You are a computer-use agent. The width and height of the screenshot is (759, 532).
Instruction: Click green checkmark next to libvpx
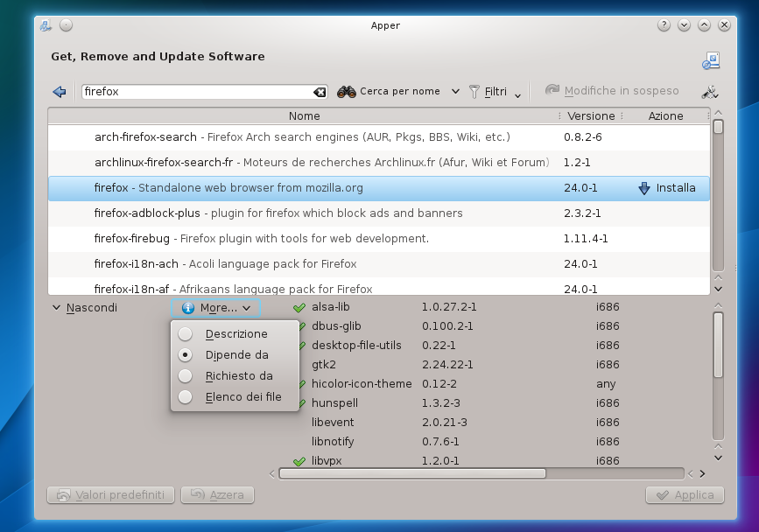pyautogui.click(x=299, y=461)
